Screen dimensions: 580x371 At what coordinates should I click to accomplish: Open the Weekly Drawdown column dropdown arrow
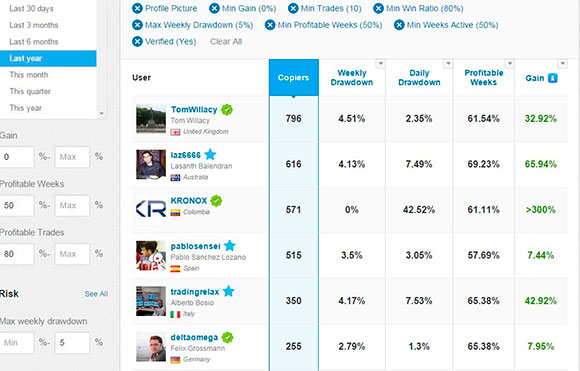[380, 64]
